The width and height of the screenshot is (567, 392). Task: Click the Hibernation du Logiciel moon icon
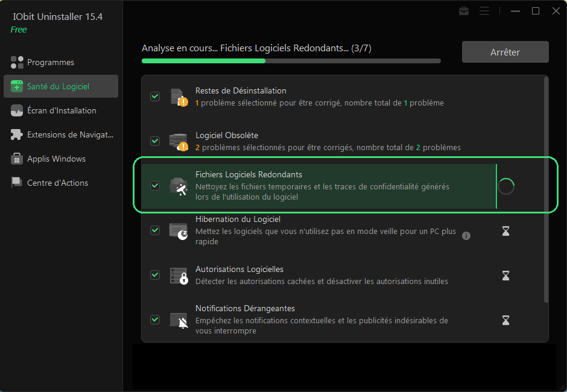[x=179, y=232]
